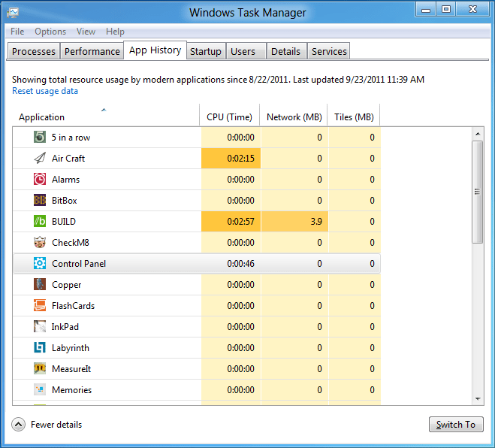495x448 pixels.
Task: Click the 0:00:46 CPU time cell
Action: click(x=231, y=264)
